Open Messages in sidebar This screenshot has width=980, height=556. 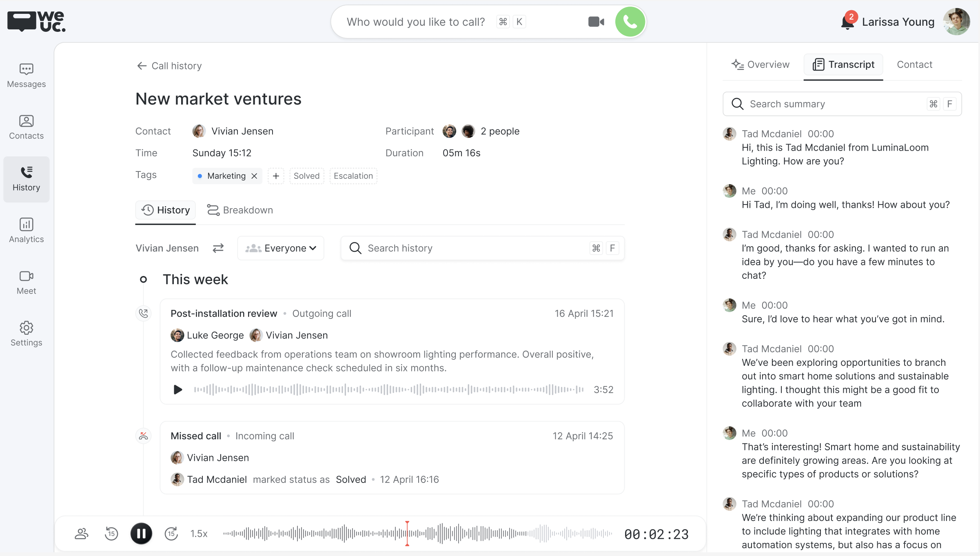tap(27, 76)
